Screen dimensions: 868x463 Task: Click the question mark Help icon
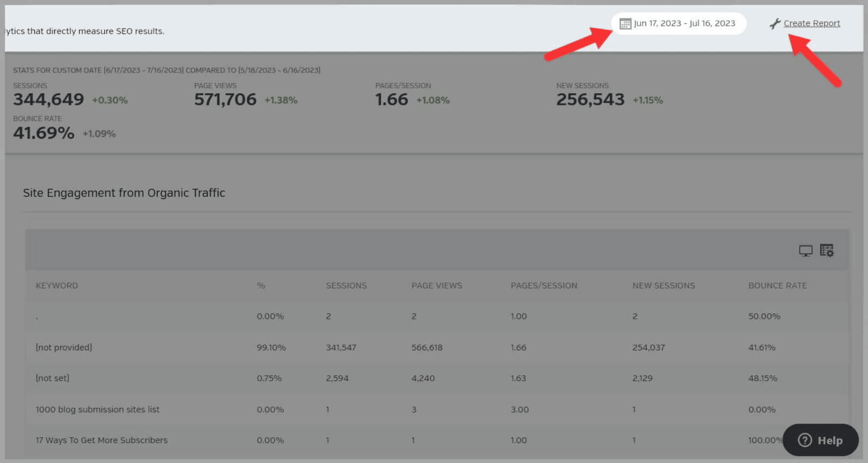tap(805, 440)
